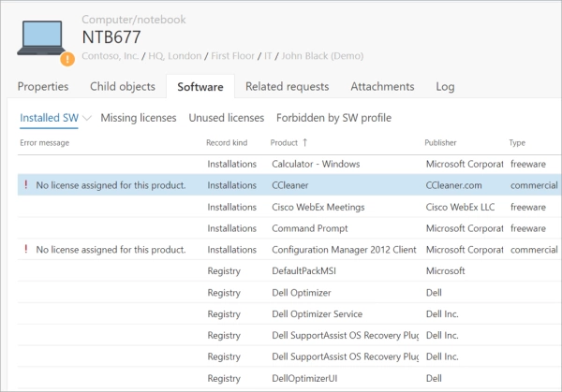This screenshot has height=392, width=562.
Task: Select the Command Prompt row
Action: (x=289, y=228)
